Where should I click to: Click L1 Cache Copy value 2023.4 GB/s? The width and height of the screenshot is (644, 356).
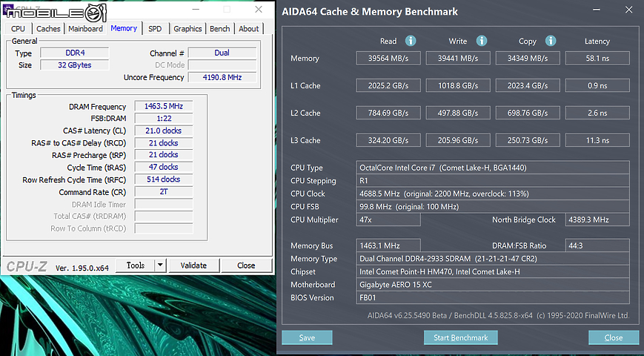click(x=528, y=85)
